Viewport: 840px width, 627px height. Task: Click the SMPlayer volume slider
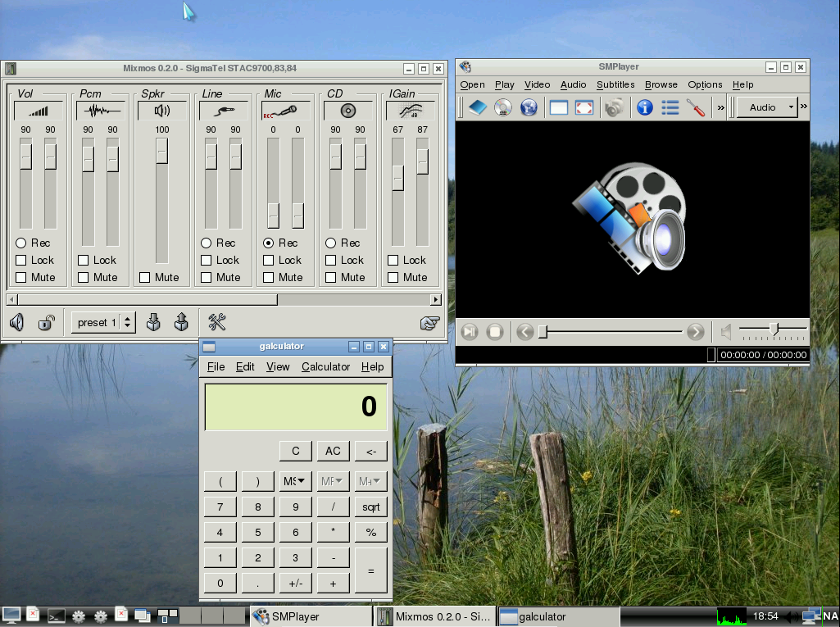[x=773, y=329]
